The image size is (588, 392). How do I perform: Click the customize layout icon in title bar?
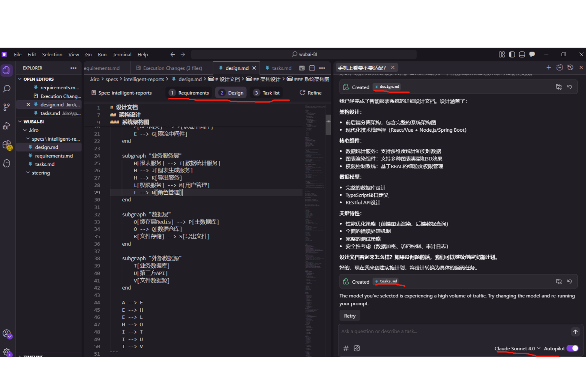click(x=502, y=54)
